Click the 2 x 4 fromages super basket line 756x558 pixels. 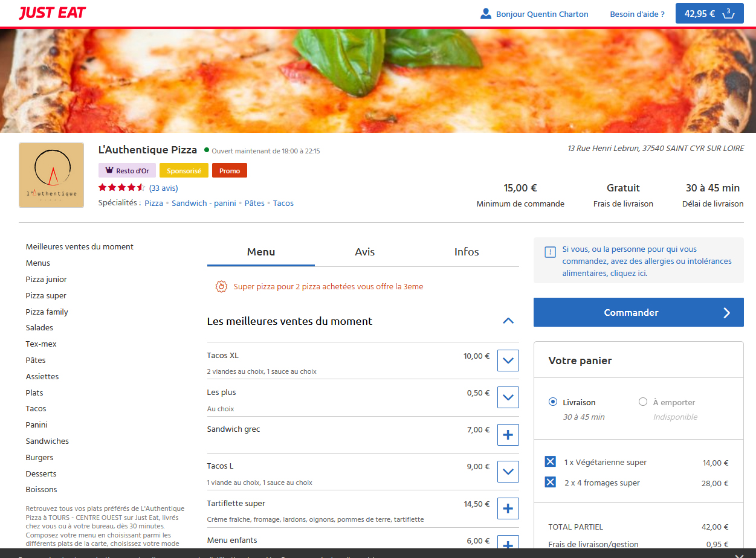pyautogui.click(x=602, y=483)
